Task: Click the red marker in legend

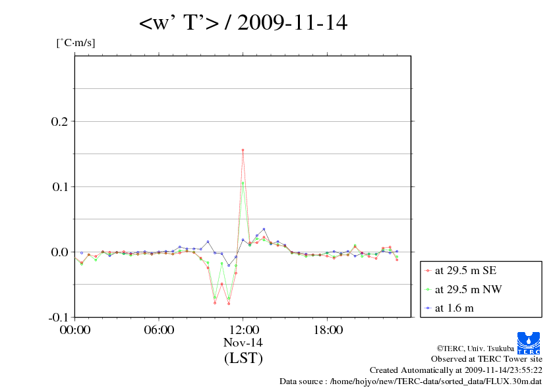Action: point(428,271)
